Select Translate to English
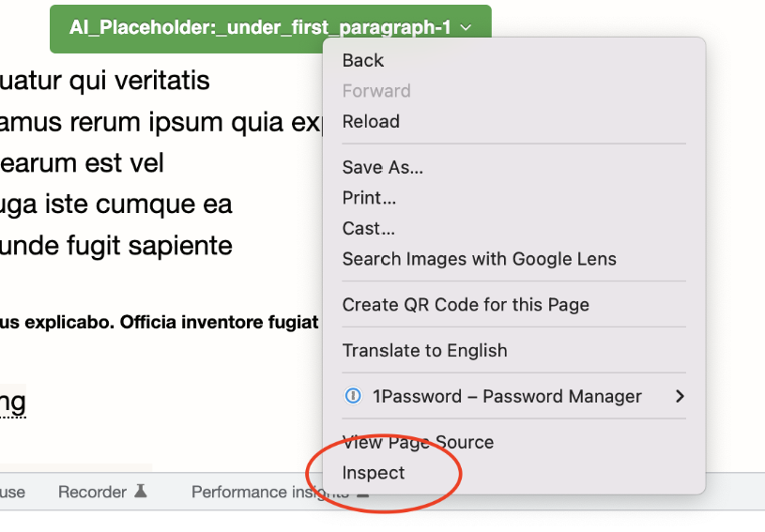This screenshot has width=765, height=532. pyautogui.click(x=424, y=351)
